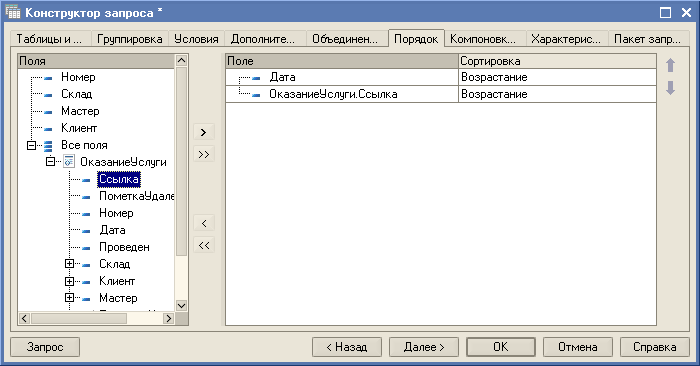This screenshot has width=700, height=366.
Task: Click the horizontal scrollbar thumb in fields list
Action: coord(79,318)
